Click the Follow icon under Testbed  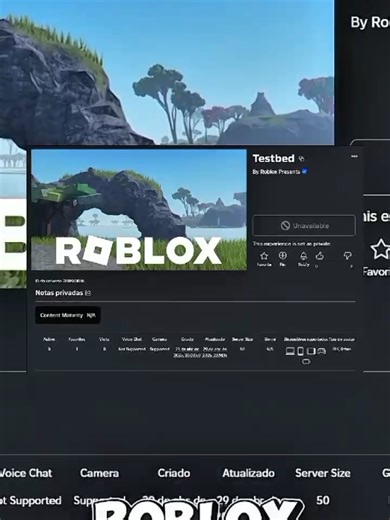click(282, 255)
